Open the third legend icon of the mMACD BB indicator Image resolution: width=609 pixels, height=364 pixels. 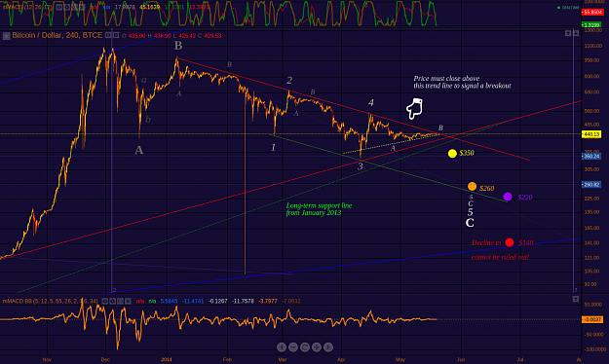click(120, 301)
